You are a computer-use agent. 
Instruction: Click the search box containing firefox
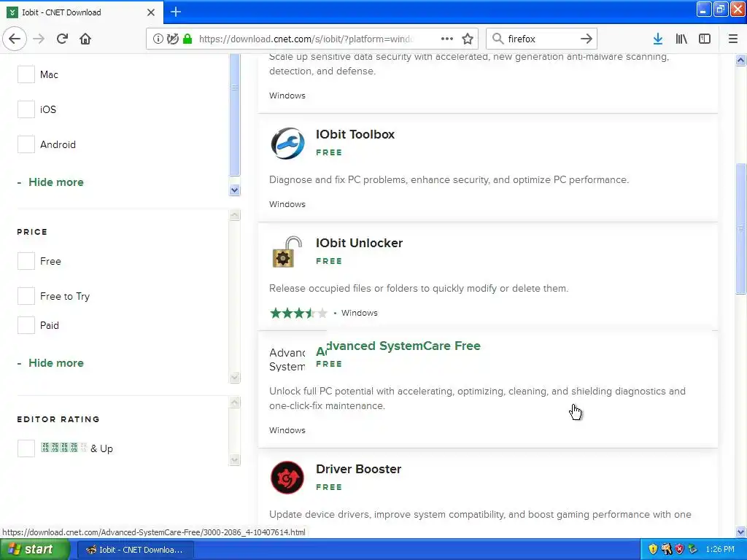542,39
